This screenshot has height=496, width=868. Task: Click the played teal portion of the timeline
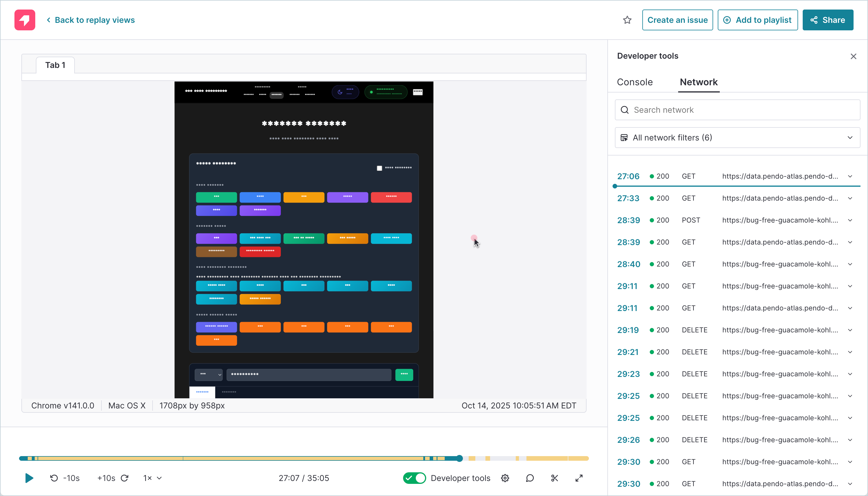tap(238, 458)
